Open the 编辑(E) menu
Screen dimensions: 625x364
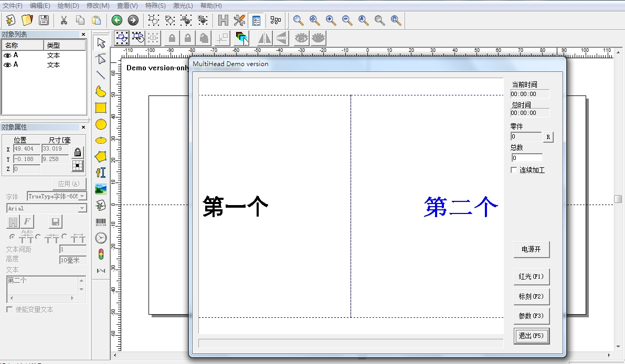pos(40,6)
